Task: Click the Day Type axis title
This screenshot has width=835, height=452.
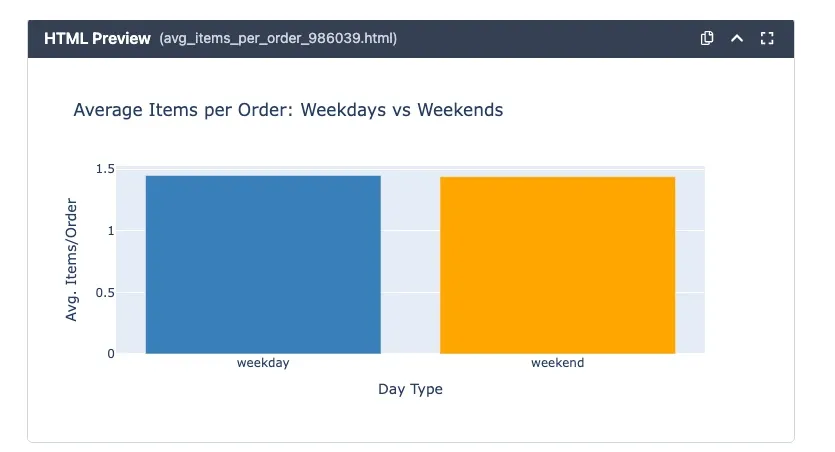Action: (410, 389)
